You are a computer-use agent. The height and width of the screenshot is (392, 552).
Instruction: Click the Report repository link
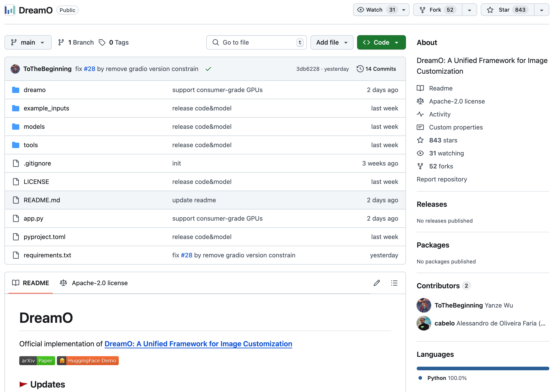click(x=442, y=179)
